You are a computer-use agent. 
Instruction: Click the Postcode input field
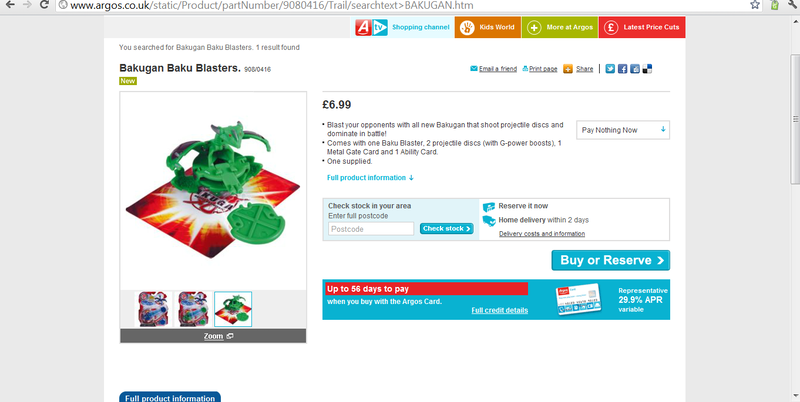click(x=371, y=229)
